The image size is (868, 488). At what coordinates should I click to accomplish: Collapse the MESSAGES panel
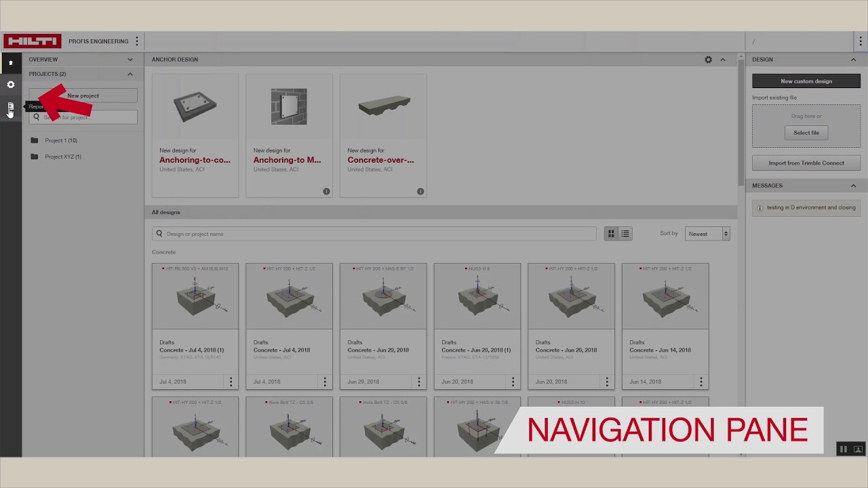[853, 186]
